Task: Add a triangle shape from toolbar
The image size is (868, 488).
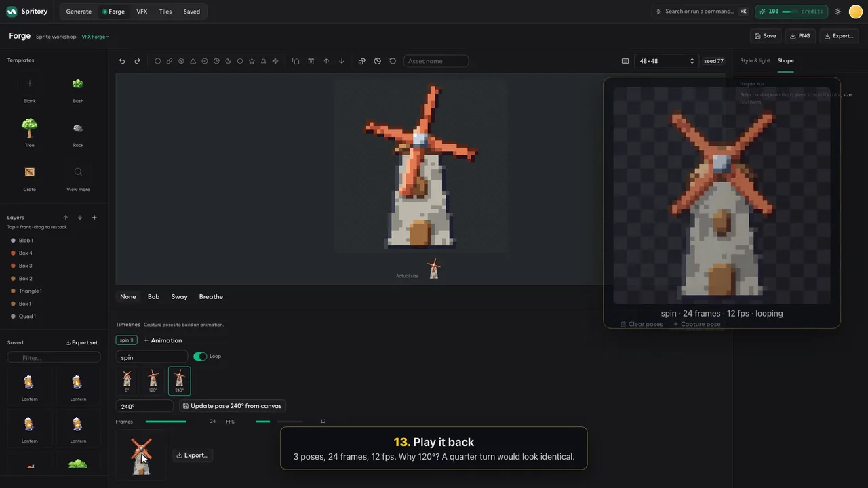Action: point(193,61)
